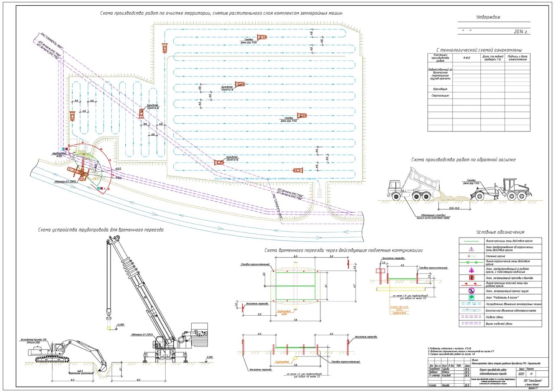Viewport: 555px width, 392px height.
Task: Click the 'Ф.И.О.' table column header
Action: pos(467,57)
